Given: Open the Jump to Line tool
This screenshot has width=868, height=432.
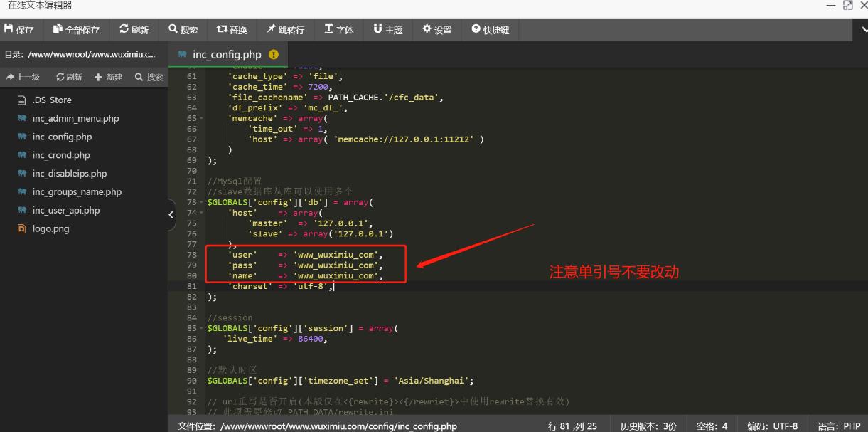Looking at the screenshot, I should [285, 30].
